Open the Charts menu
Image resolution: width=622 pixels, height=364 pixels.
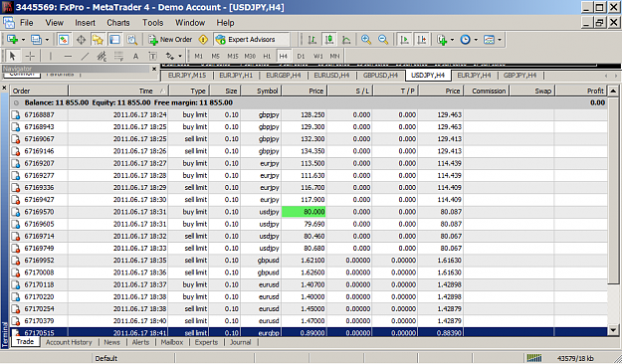pos(118,23)
